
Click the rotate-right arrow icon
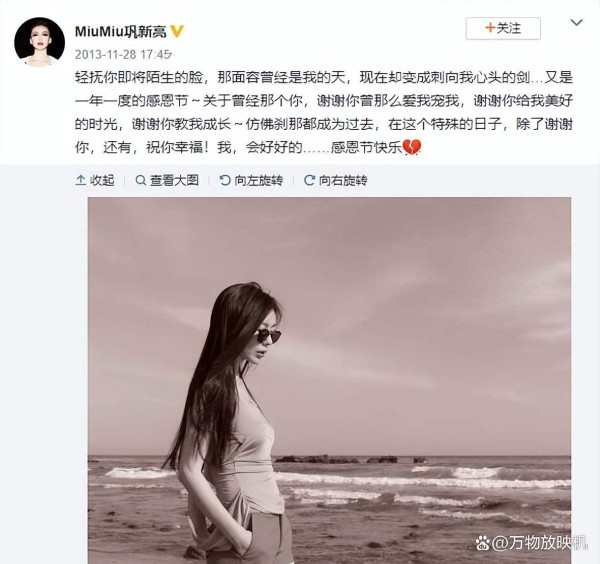point(309,180)
